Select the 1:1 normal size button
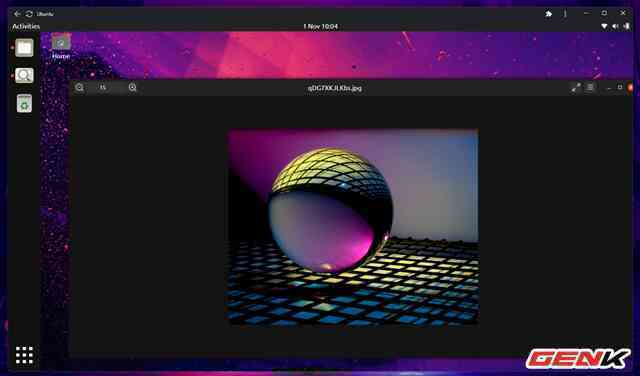 pos(103,87)
